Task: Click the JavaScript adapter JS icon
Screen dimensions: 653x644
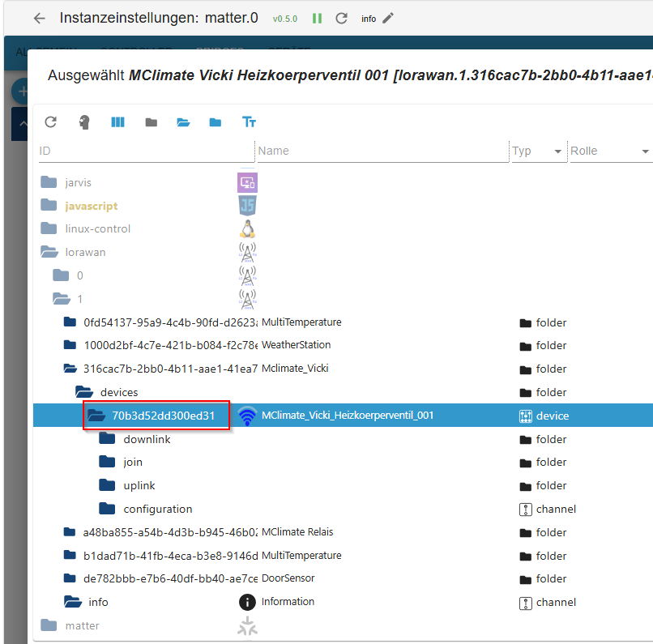Action: click(x=247, y=205)
